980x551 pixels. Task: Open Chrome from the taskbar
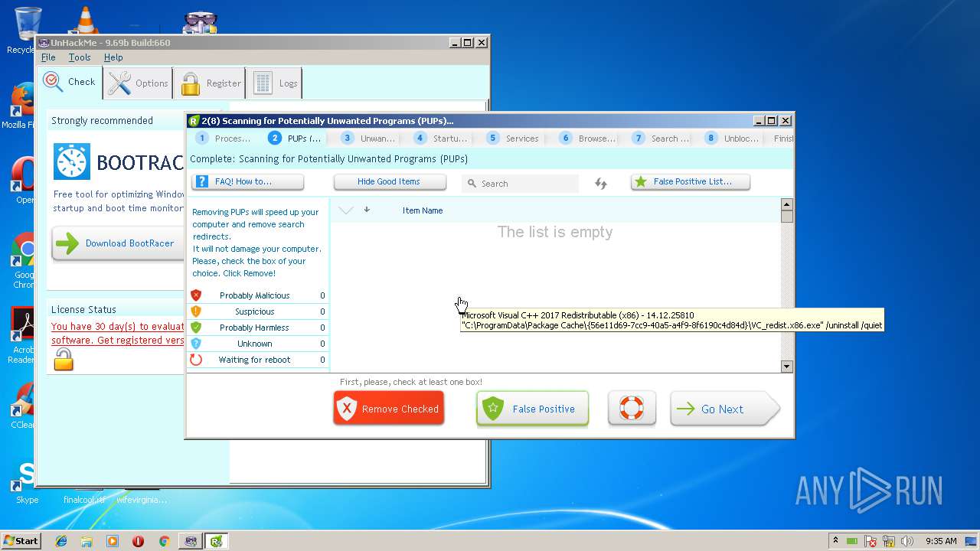coord(164,541)
